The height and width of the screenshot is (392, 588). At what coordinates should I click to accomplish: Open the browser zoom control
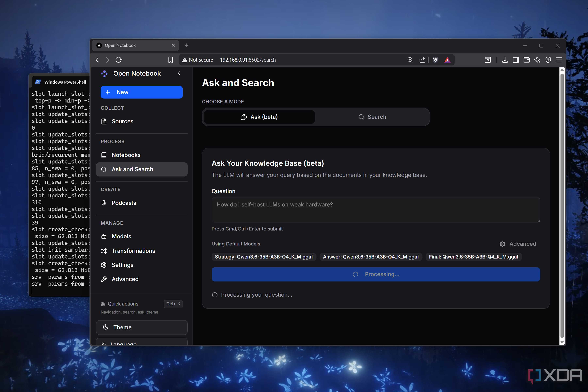click(x=410, y=60)
